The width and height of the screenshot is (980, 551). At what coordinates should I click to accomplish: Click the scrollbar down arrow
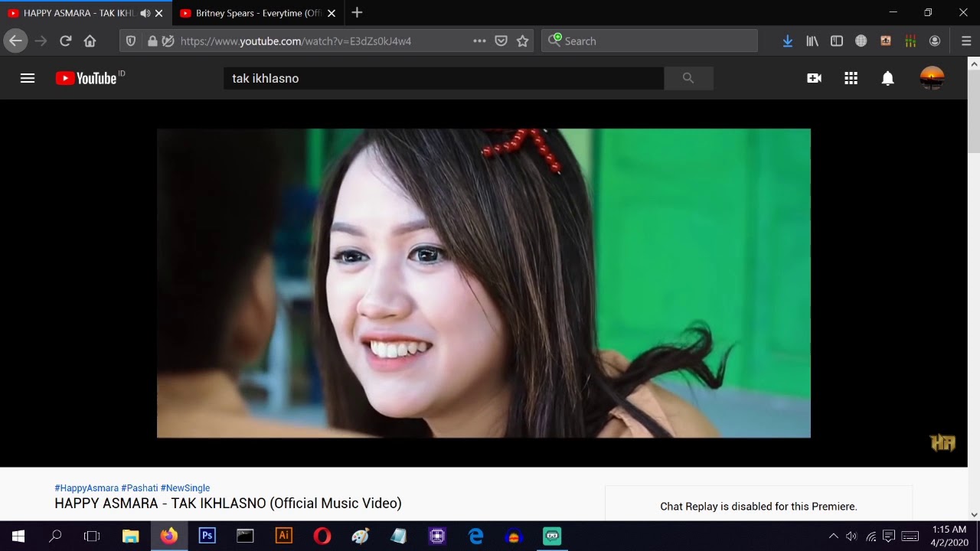coord(974,514)
